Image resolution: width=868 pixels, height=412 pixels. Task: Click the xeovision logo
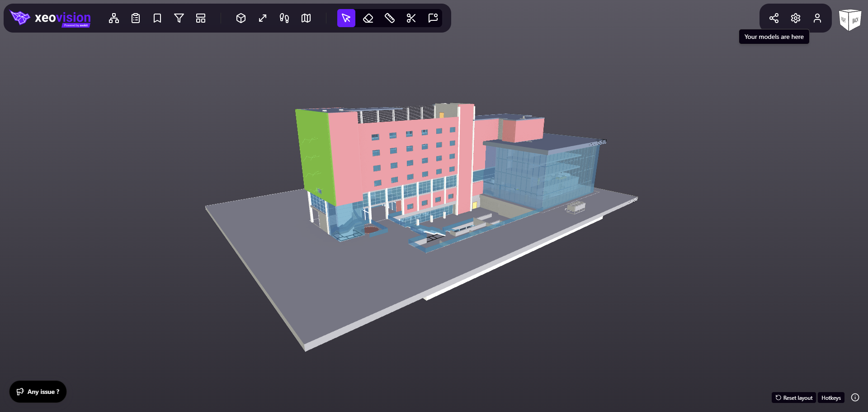point(51,18)
